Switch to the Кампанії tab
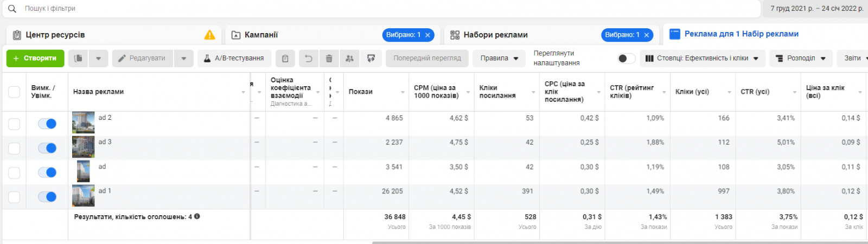 pyautogui.click(x=261, y=35)
